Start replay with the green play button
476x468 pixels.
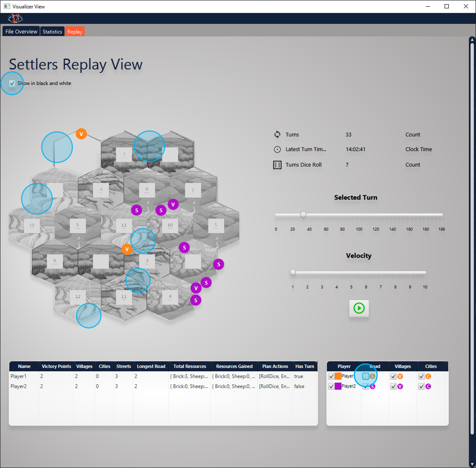(x=359, y=308)
